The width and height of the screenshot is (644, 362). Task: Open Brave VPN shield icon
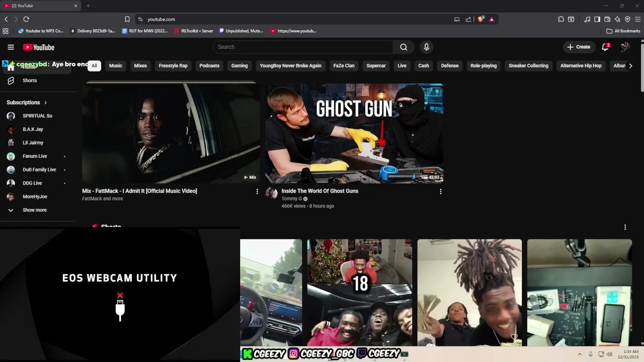tap(627, 19)
